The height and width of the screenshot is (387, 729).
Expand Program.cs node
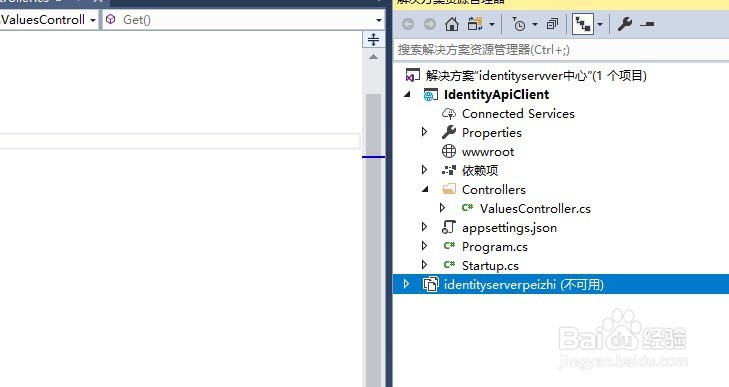coord(424,246)
